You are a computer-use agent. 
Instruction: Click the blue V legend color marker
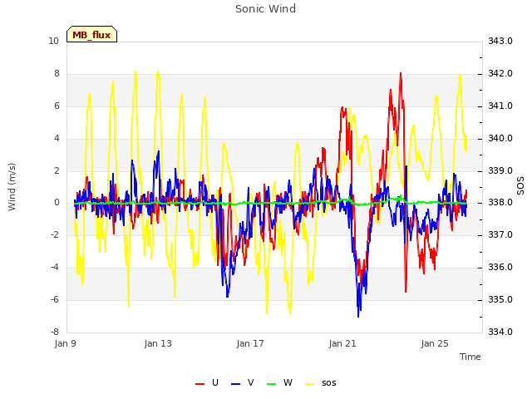tap(235, 384)
